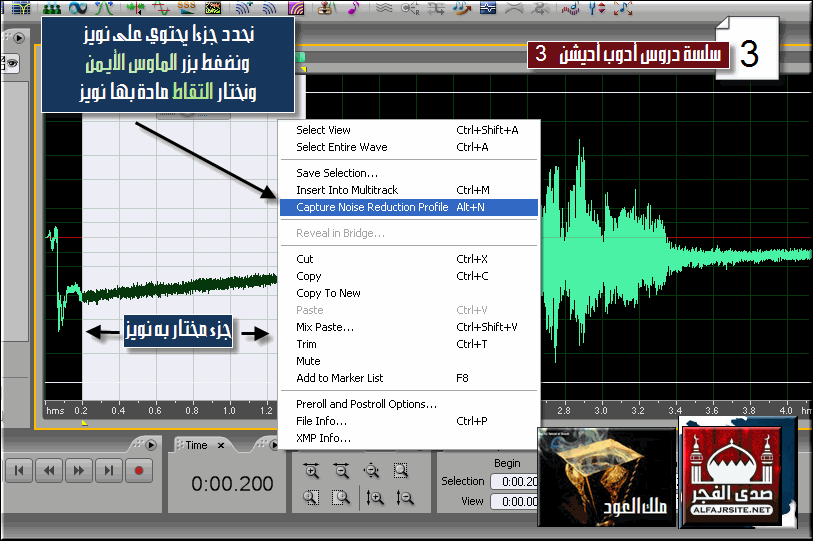
Task: Open Preroll and Postroll Options...
Action: tap(409, 404)
